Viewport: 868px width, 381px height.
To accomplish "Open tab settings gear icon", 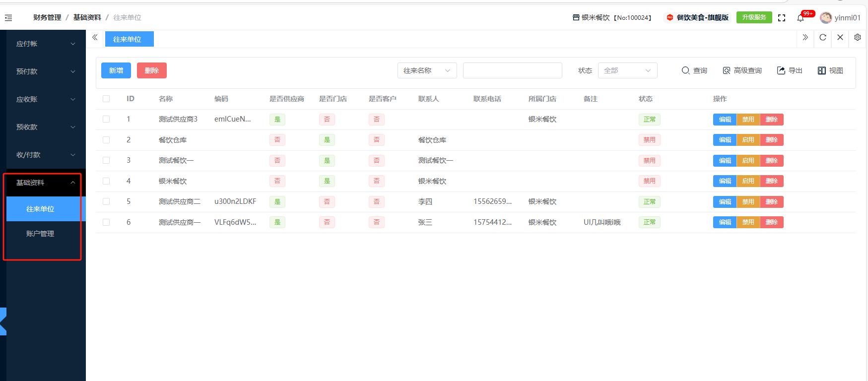I will [x=858, y=38].
